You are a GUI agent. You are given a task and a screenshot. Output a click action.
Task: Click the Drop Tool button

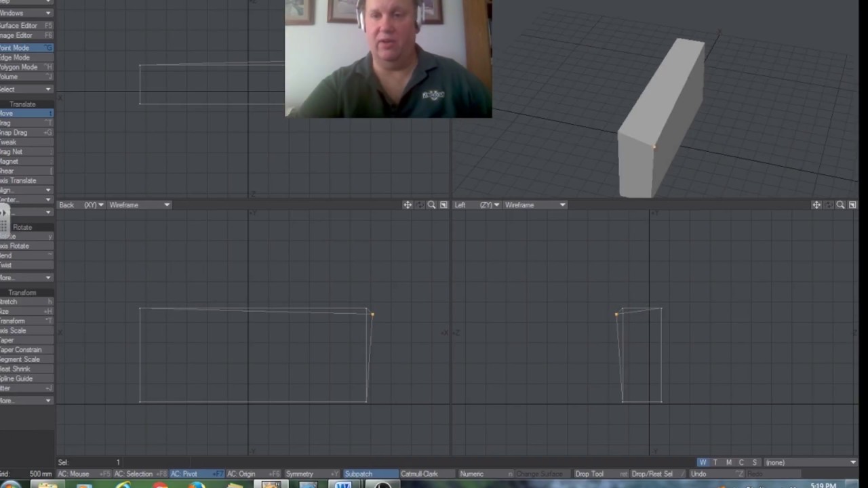tap(599, 474)
